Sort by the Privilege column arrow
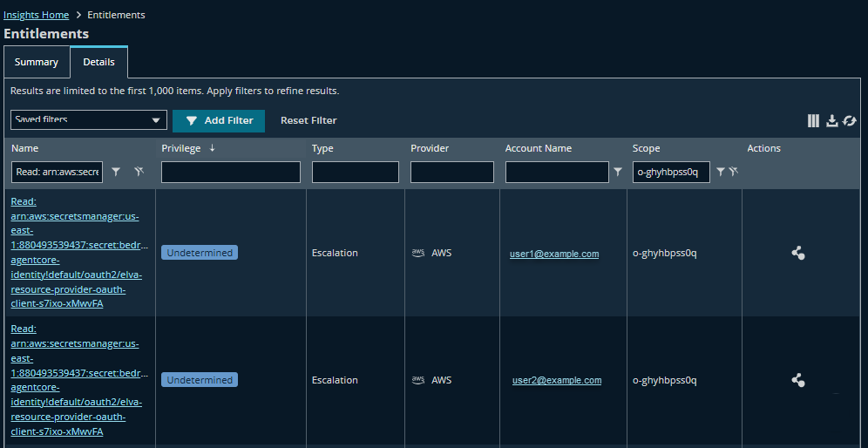Viewport: 868px width, 448px height. [x=212, y=148]
